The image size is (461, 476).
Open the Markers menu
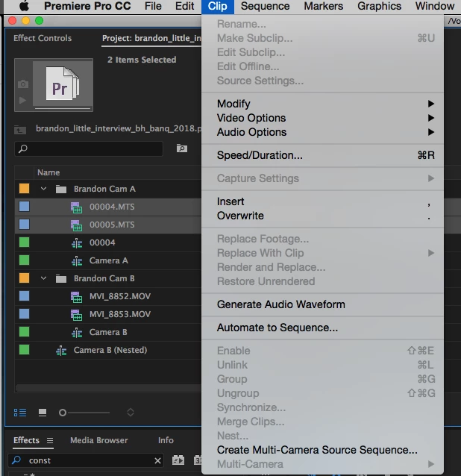coord(324,6)
